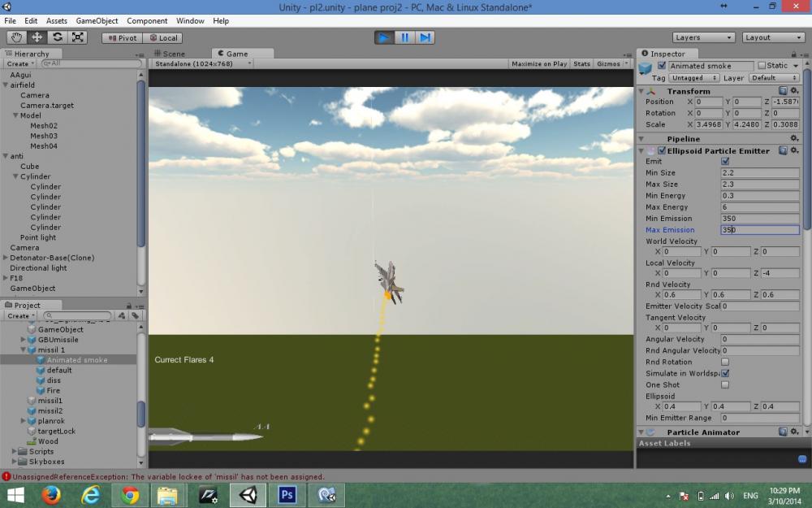Open the File menu
The width and height of the screenshot is (812, 508).
click(10, 21)
